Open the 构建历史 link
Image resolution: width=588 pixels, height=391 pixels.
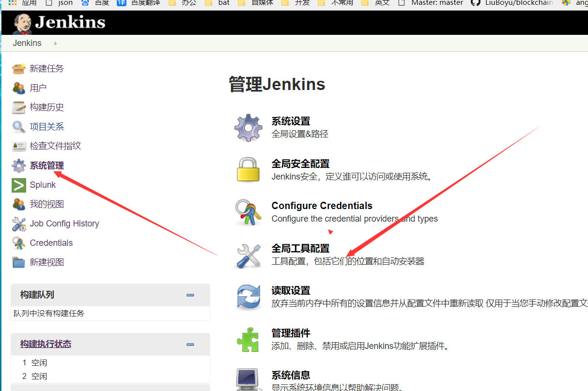point(46,107)
